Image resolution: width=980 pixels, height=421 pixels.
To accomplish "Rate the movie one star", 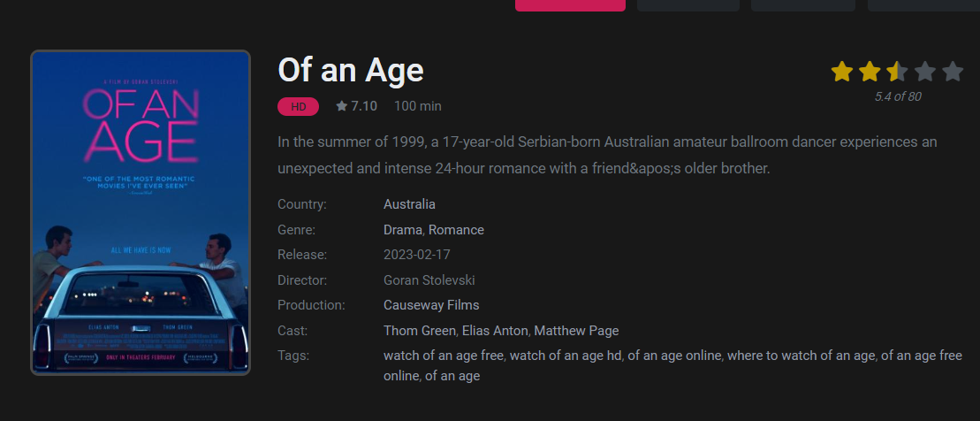I will coord(842,72).
